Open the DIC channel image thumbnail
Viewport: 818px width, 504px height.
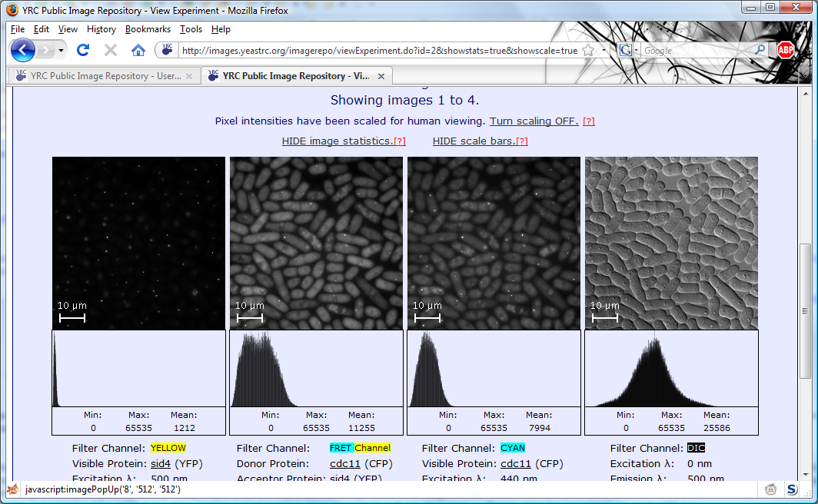[671, 244]
